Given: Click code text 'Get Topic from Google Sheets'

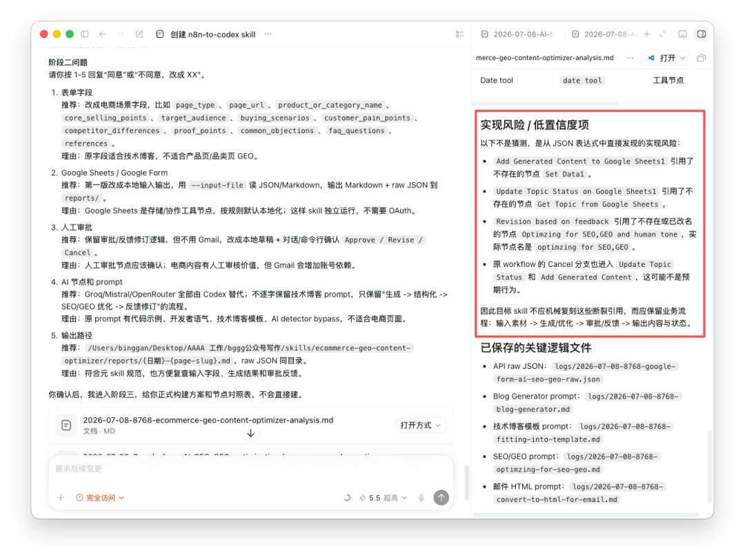Looking at the screenshot, I should [597, 204].
